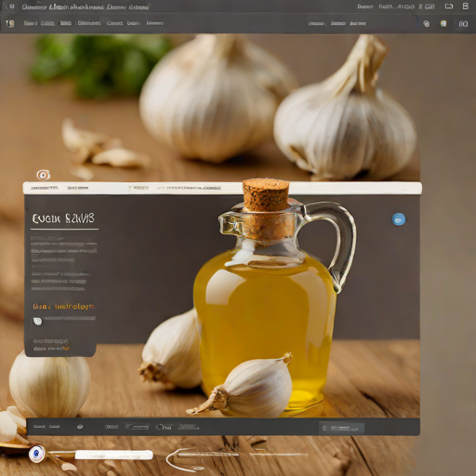Click the rightmost icon in second toolbar row
Image resolution: width=476 pixels, height=476 pixels.
pyautogui.click(x=463, y=24)
